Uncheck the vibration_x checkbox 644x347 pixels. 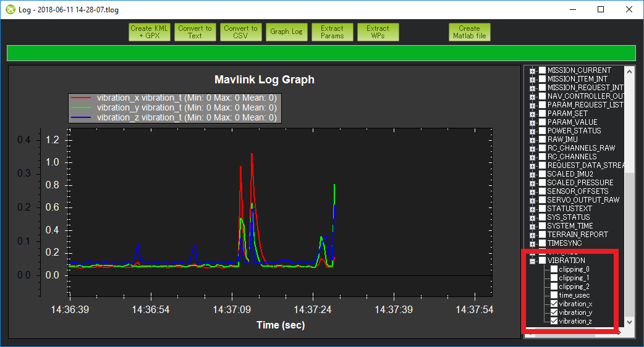tap(554, 304)
